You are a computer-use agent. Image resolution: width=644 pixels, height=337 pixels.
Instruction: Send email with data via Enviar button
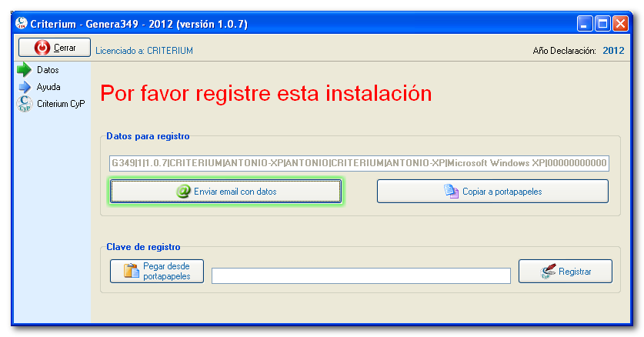(225, 192)
